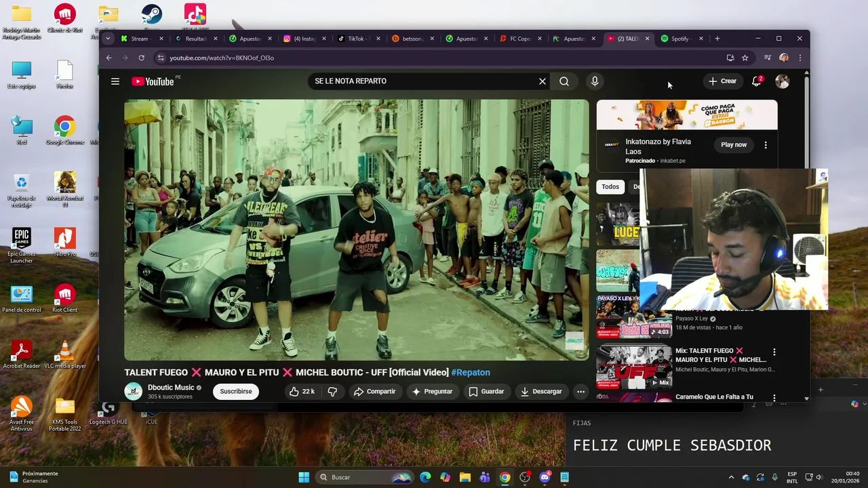Focus the YouTube search input field
The image size is (868, 488).
pos(424,81)
